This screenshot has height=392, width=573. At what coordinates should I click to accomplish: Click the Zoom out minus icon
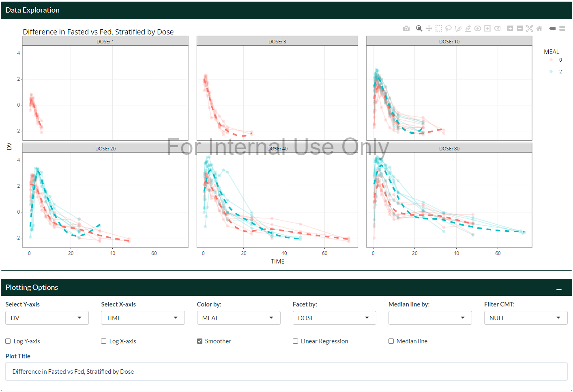coord(519,28)
